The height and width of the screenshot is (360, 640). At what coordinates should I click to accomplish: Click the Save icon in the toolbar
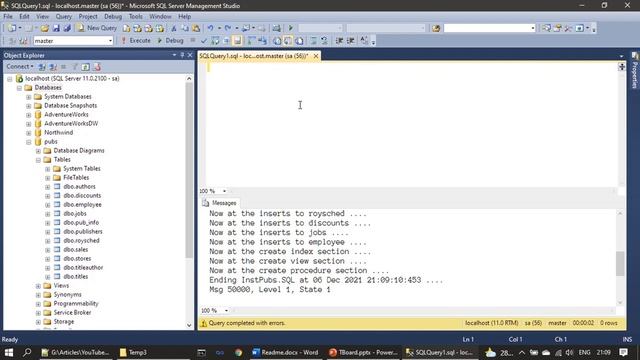pos(56,28)
